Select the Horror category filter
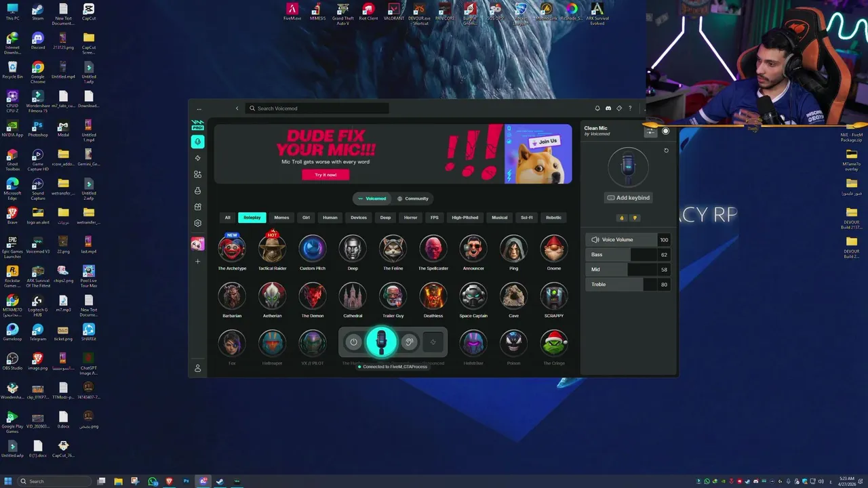The width and height of the screenshot is (868, 488). coord(411,218)
